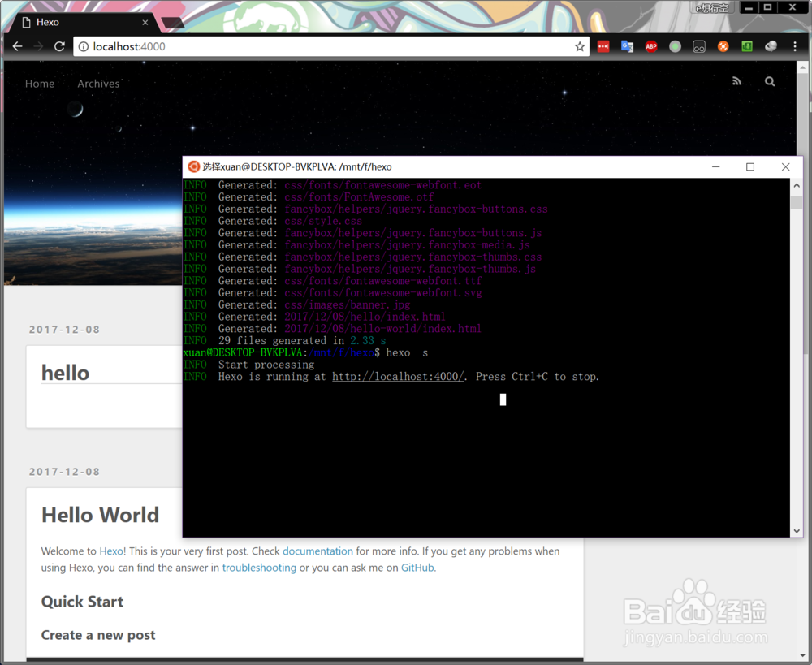
Task: Open the documentation link
Action: pos(317,551)
